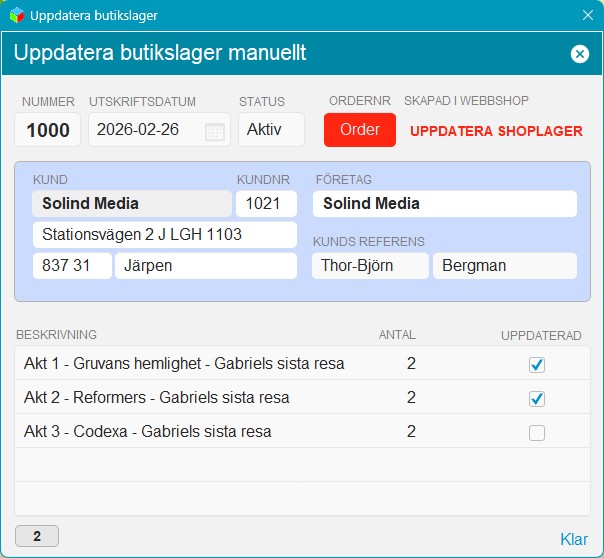604x558 pixels.
Task: Click the reference surname field Bergman
Action: click(x=505, y=266)
